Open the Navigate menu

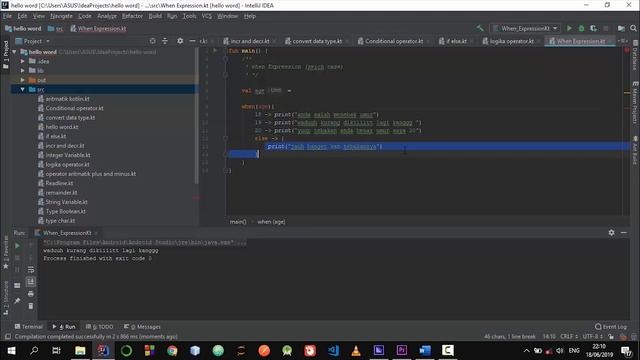61,16
